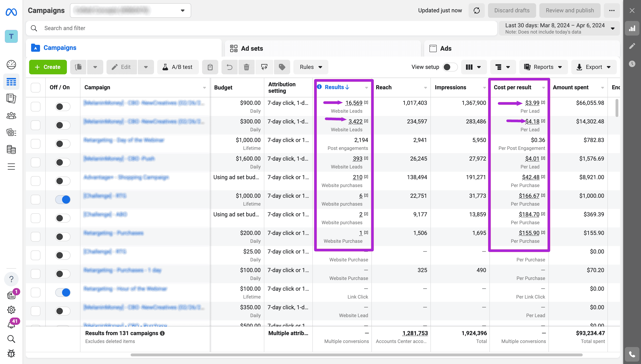Tick the select-all campaigns checkbox in header
The height and width of the screenshot is (364, 641).
click(x=36, y=87)
